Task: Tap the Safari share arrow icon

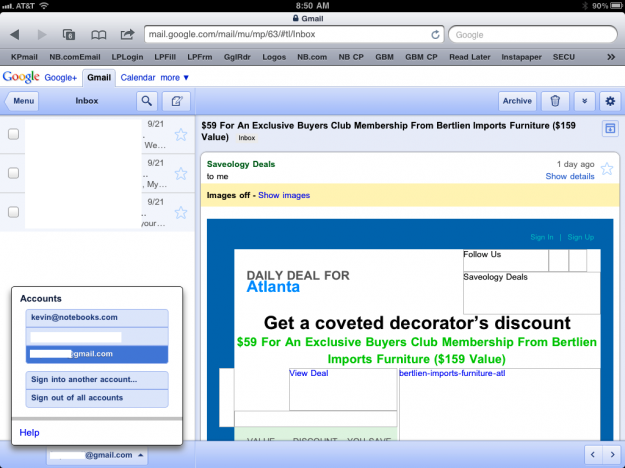Action: pyautogui.click(x=127, y=34)
